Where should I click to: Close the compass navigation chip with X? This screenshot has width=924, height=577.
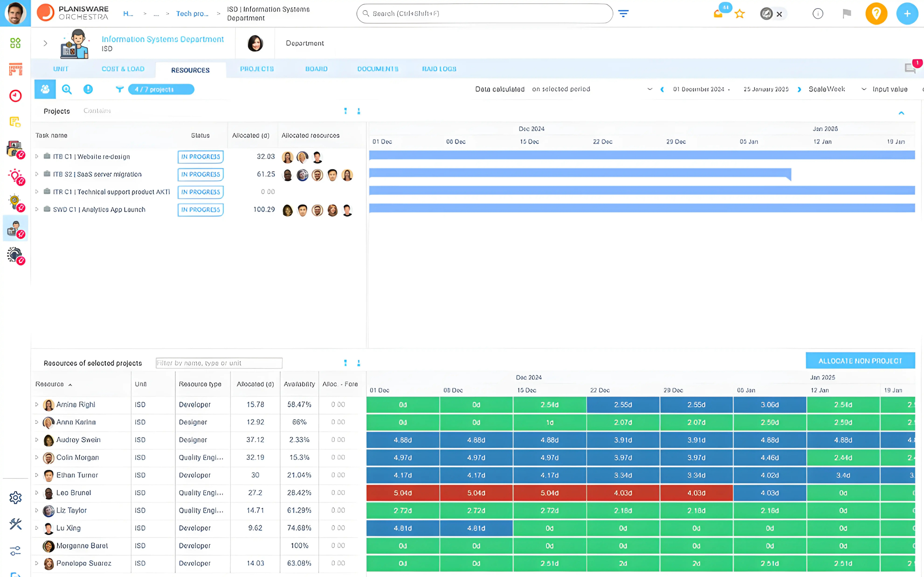[x=779, y=14]
